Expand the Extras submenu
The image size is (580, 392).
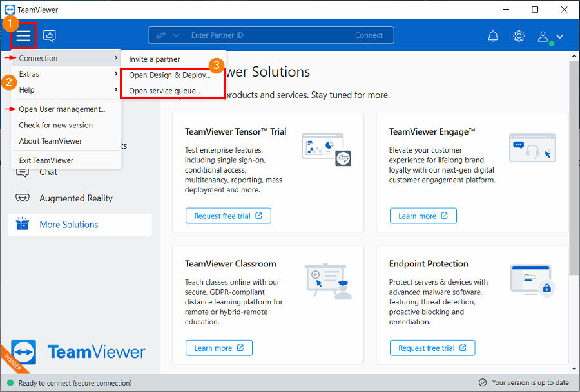(x=66, y=74)
